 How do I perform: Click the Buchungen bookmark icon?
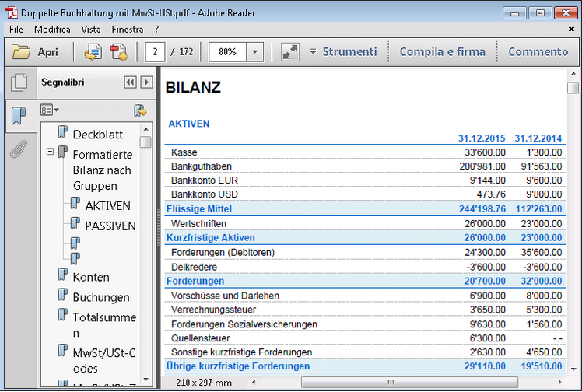[x=63, y=295]
